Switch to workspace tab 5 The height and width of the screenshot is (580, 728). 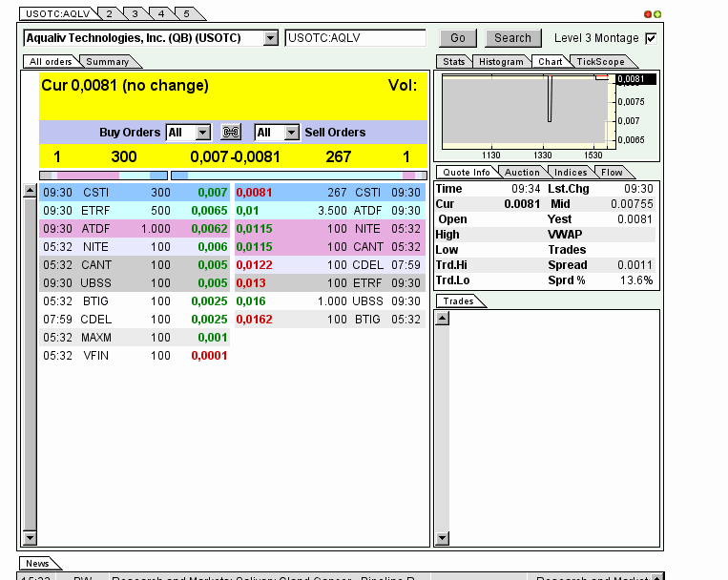tap(187, 14)
